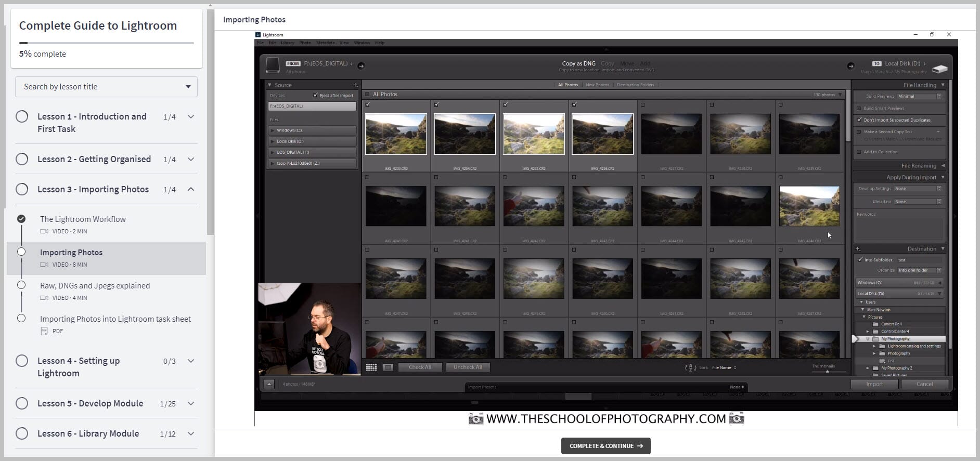Click the My Photography 2 folder icon

(875, 368)
